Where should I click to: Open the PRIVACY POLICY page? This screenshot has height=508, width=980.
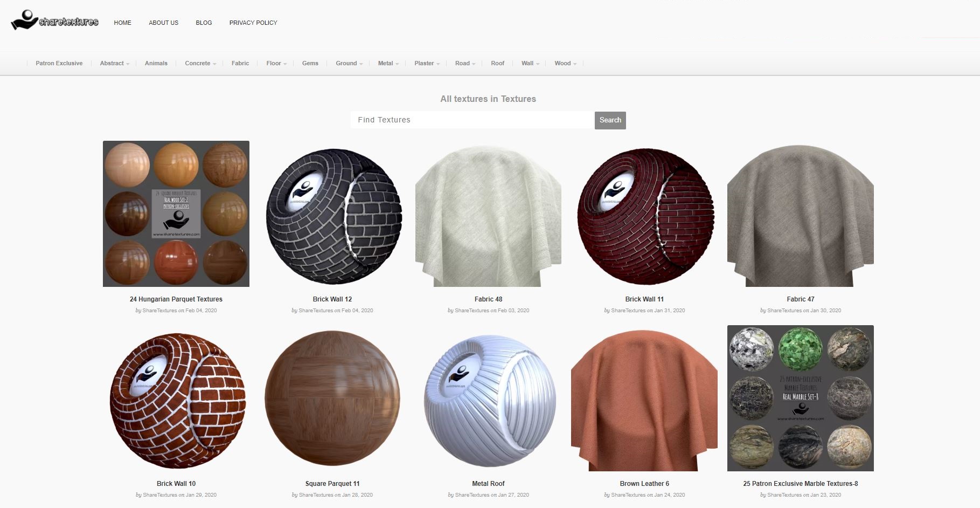pyautogui.click(x=253, y=23)
